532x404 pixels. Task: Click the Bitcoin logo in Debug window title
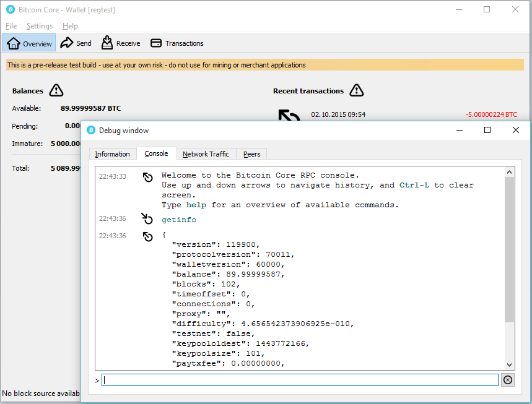tap(91, 131)
